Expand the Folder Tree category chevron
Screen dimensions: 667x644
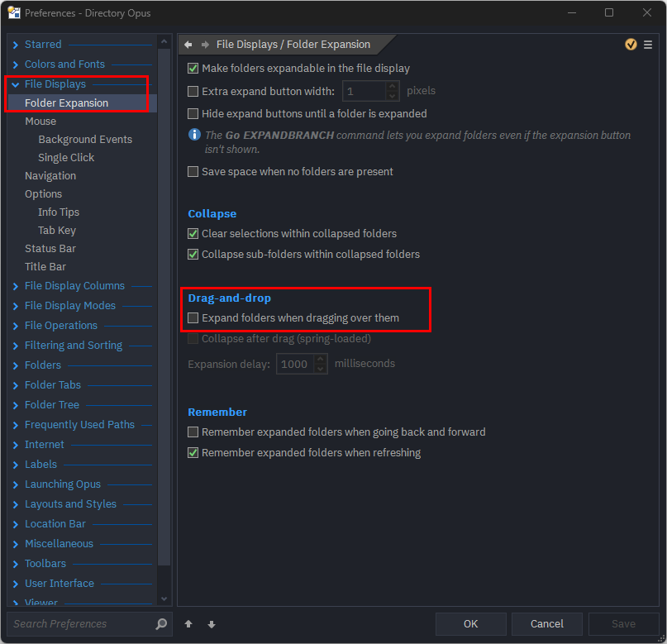pos(16,405)
